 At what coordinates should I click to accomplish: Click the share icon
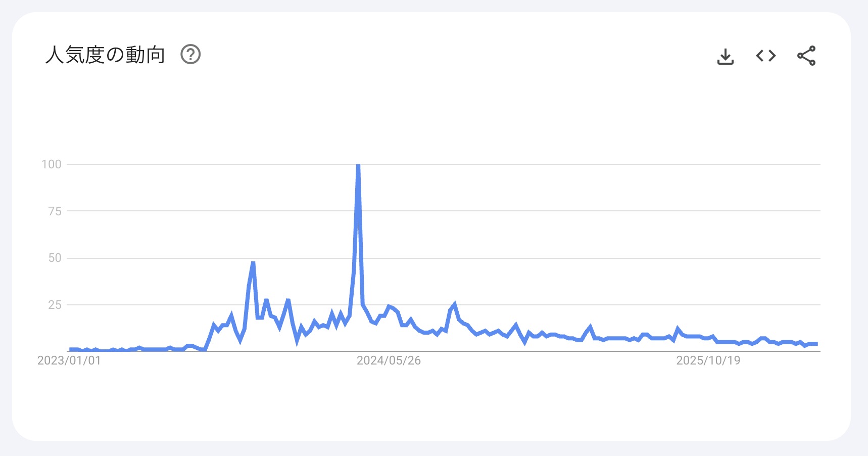(x=806, y=56)
